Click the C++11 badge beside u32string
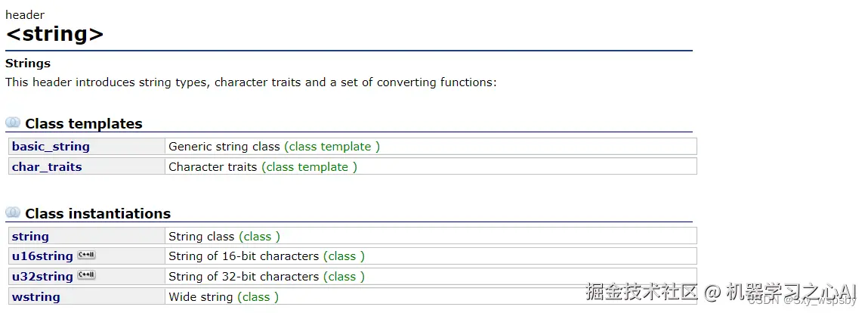The image size is (868, 313). pos(87,275)
